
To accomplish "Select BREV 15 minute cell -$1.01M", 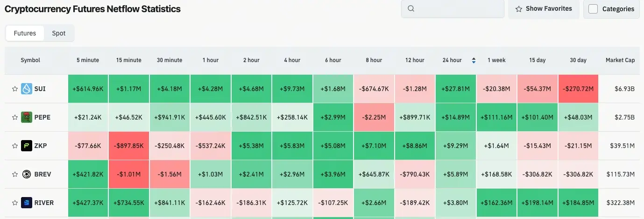I will pos(129,174).
